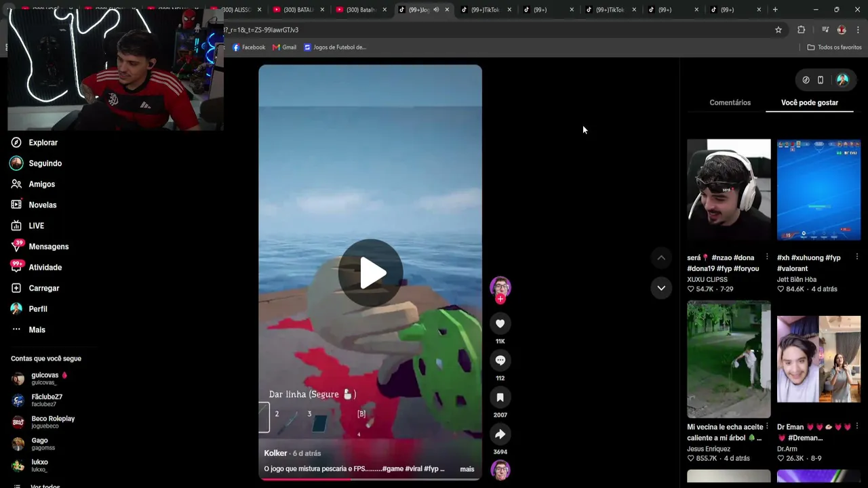Like the video with the heart icon

pos(500,324)
